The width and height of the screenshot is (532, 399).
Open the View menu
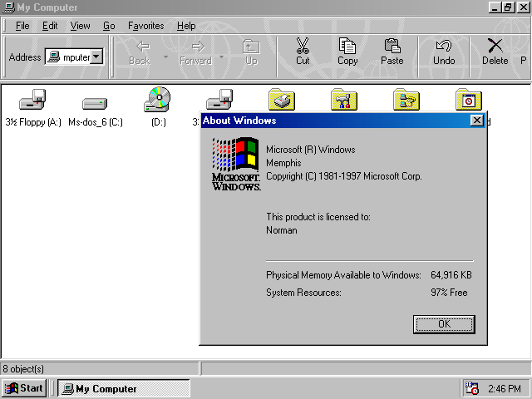tap(81, 26)
